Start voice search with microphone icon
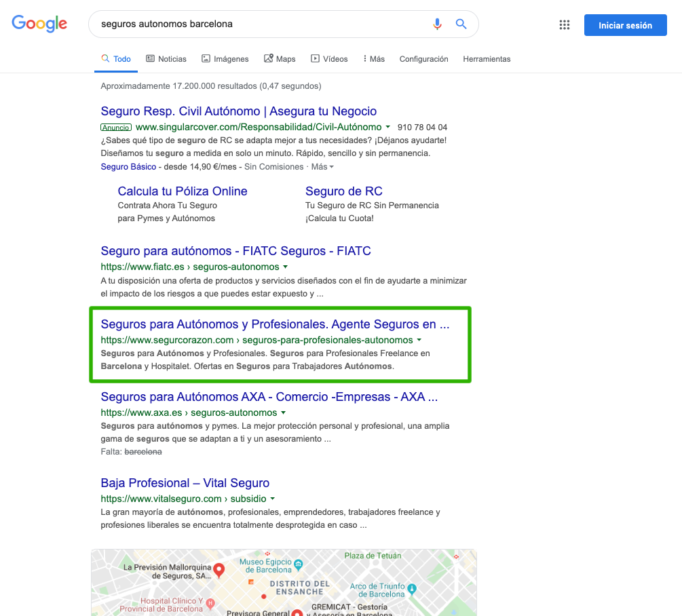The image size is (682, 616). [x=437, y=24]
